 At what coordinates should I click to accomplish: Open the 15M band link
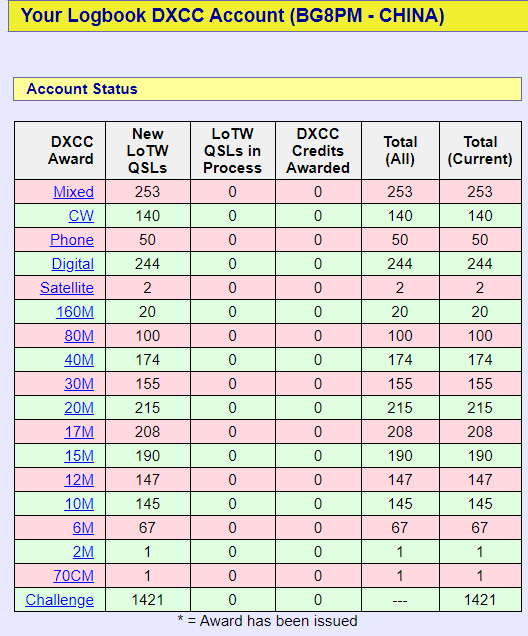pos(79,456)
